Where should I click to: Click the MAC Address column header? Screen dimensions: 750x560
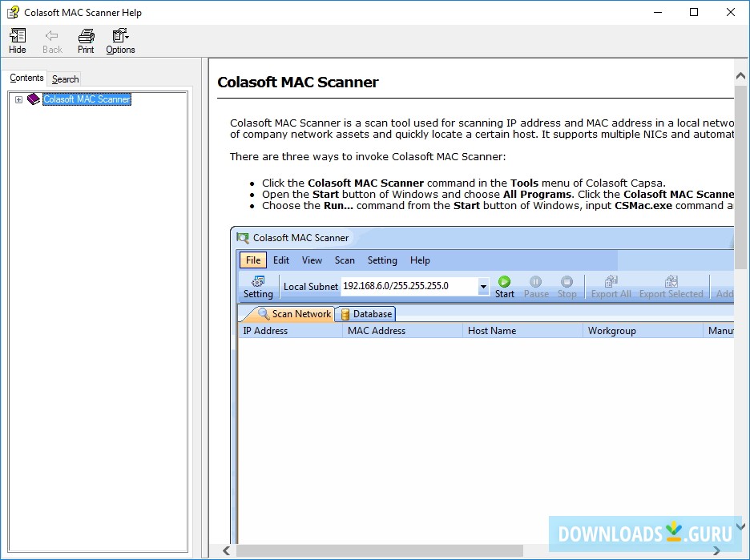tap(403, 330)
